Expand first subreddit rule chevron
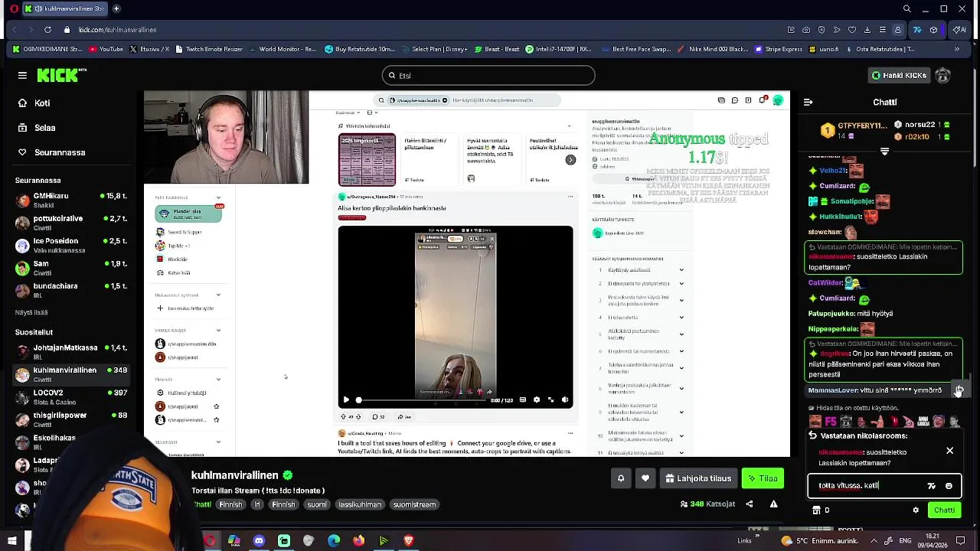The image size is (980, 551). click(681, 270)
